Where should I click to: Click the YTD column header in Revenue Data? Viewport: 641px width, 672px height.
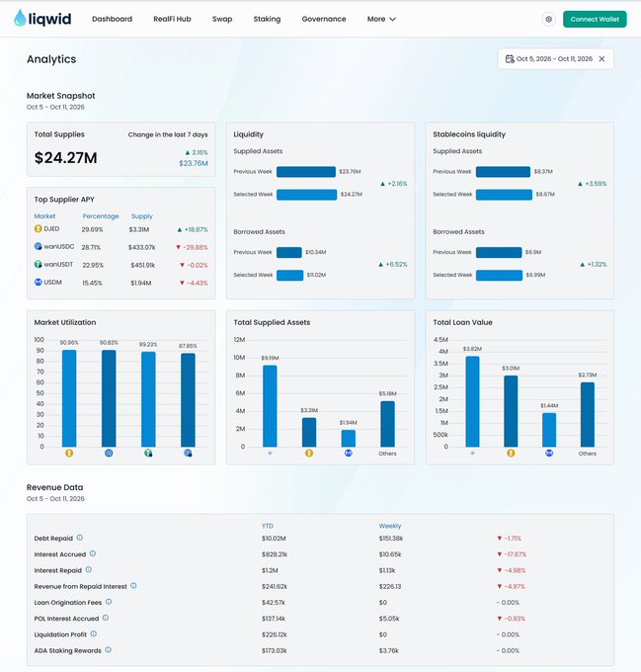click(268, 526)
